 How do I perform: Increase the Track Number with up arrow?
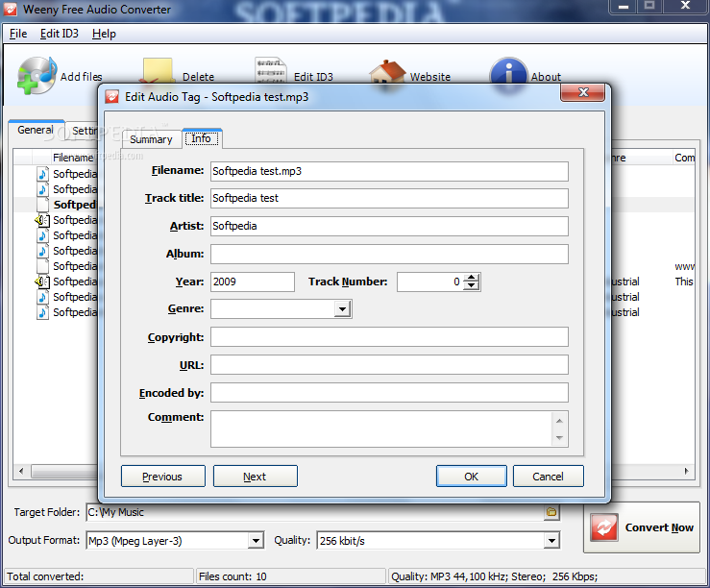pos(472,278)
